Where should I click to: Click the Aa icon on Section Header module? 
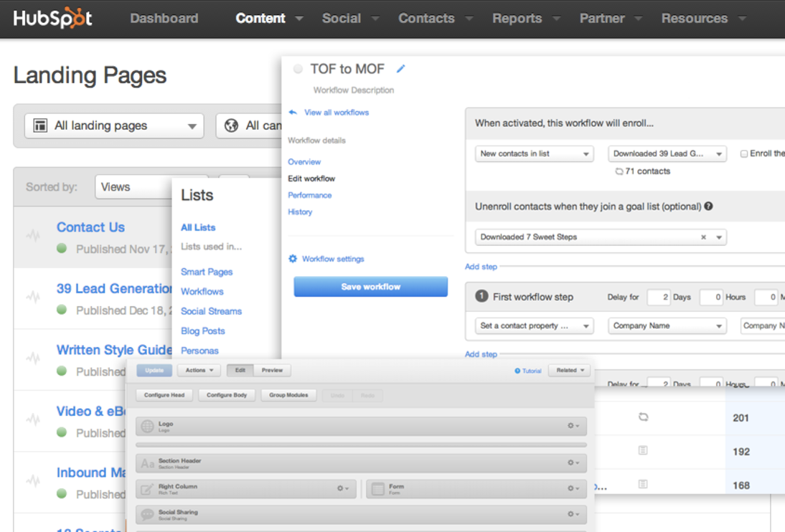tap(147, 463)
